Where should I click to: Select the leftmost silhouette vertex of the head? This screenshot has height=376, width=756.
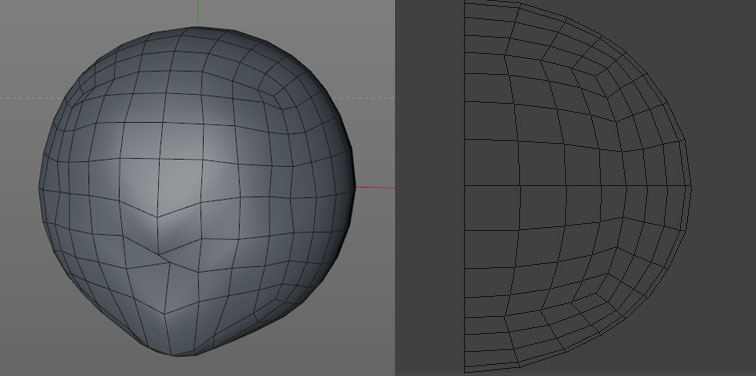(x=39, y=188)
